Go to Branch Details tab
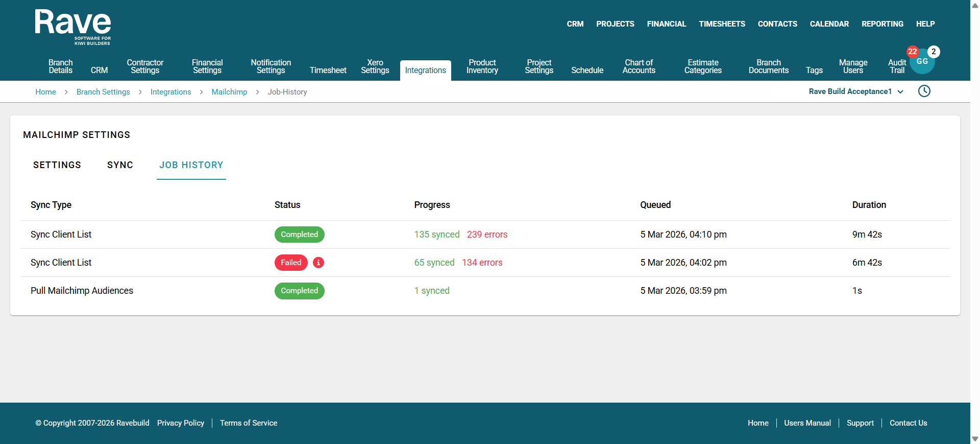This screenshot has width=980, height=444. pos(61,66)
